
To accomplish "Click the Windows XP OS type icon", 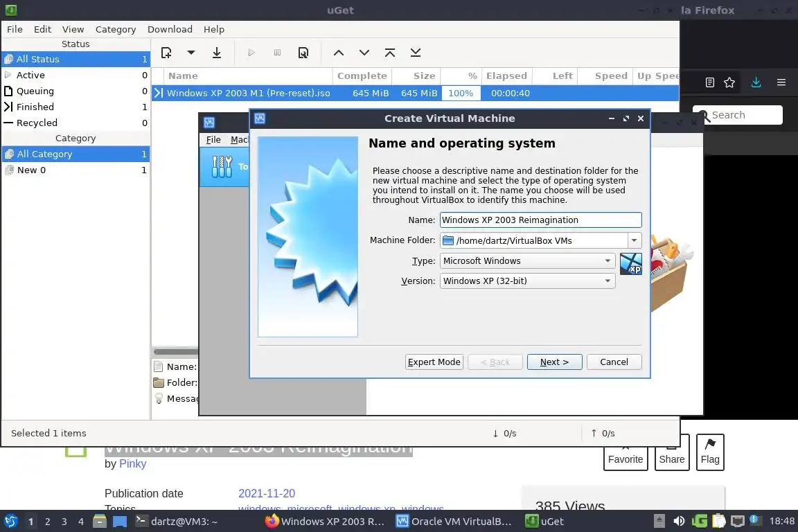I will coord(631,264).
